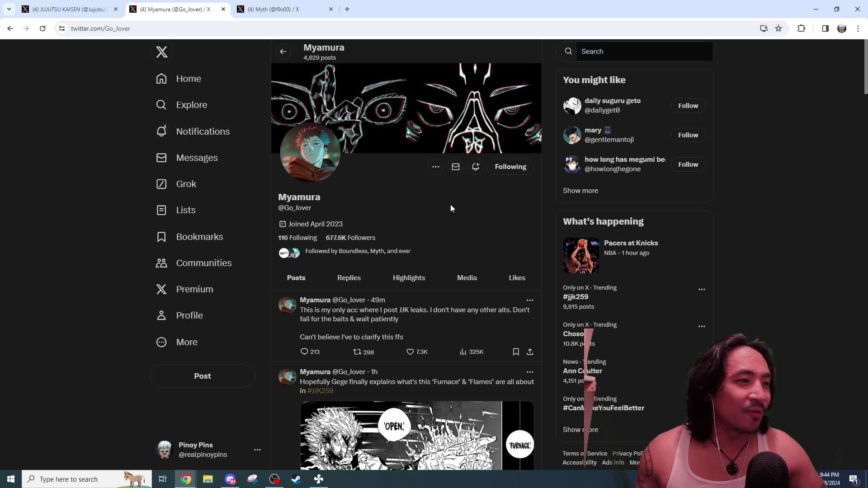Open Myamura profile avatar
This screenshot has width=868, height=488.
310,152
